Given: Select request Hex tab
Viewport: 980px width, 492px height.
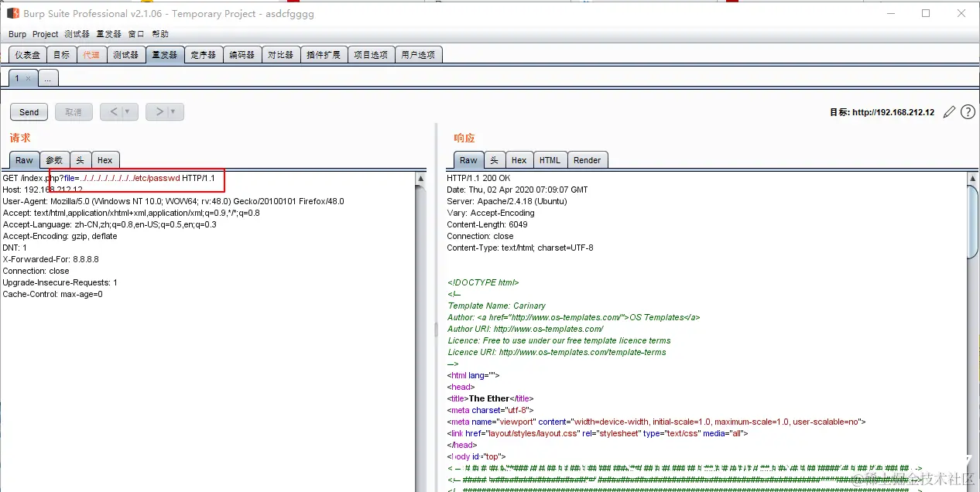Looking at the screenshot, I should [105, 160].
